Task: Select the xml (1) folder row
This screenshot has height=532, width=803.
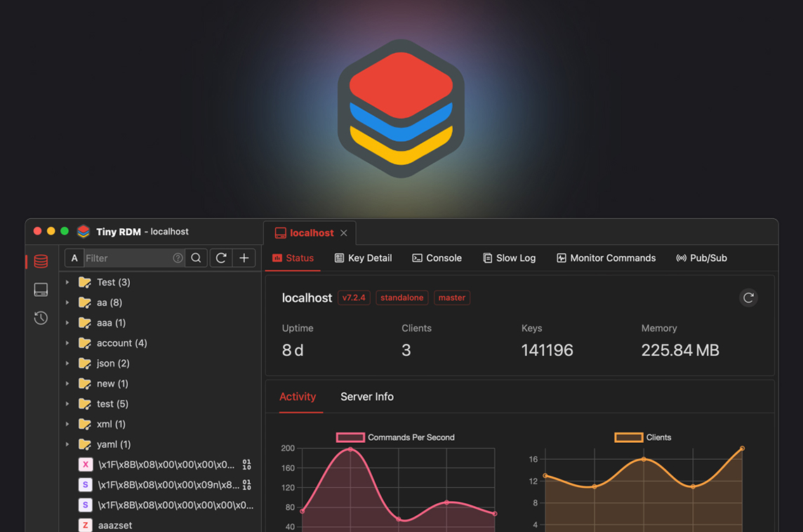Action: [x=160, y=424]
